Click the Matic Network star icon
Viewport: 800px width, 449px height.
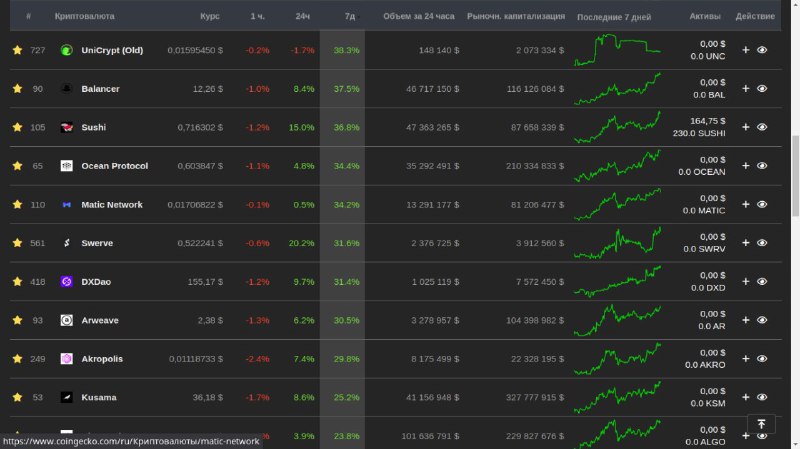click(17, 205)
